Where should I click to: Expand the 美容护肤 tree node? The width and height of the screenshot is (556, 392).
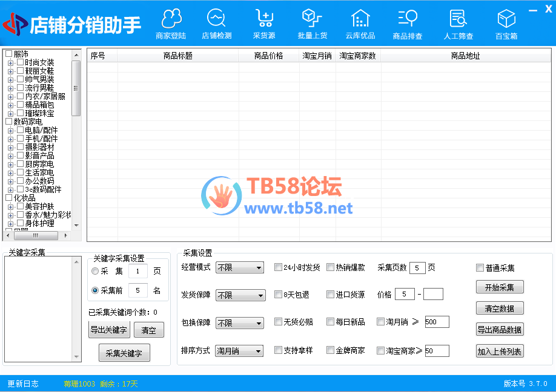pos(10,207)
